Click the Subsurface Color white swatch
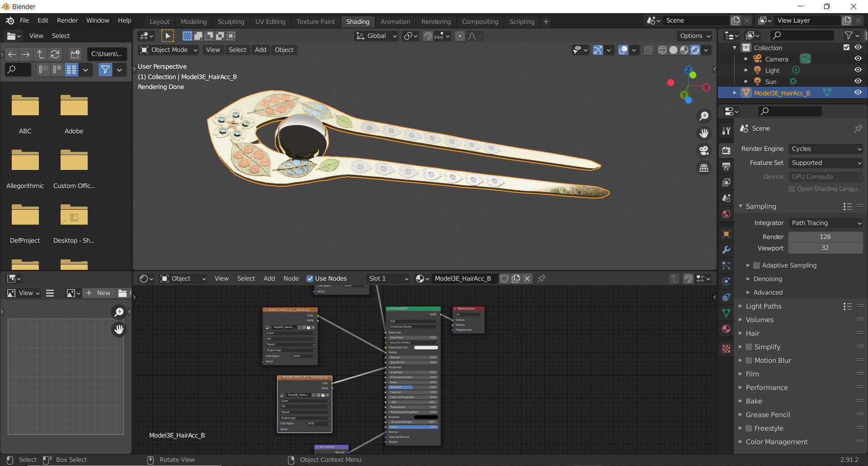The height and width of the screenshot is (466, 868). [426, 348]
